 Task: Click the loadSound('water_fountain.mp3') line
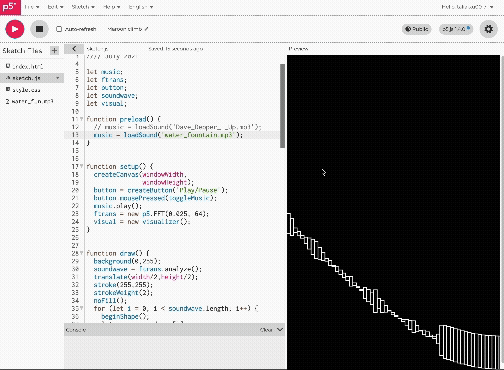(x=168, y=135)
